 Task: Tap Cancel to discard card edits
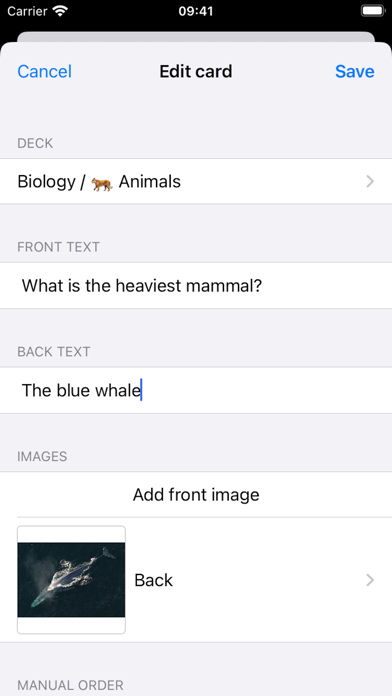coord(44,71)
